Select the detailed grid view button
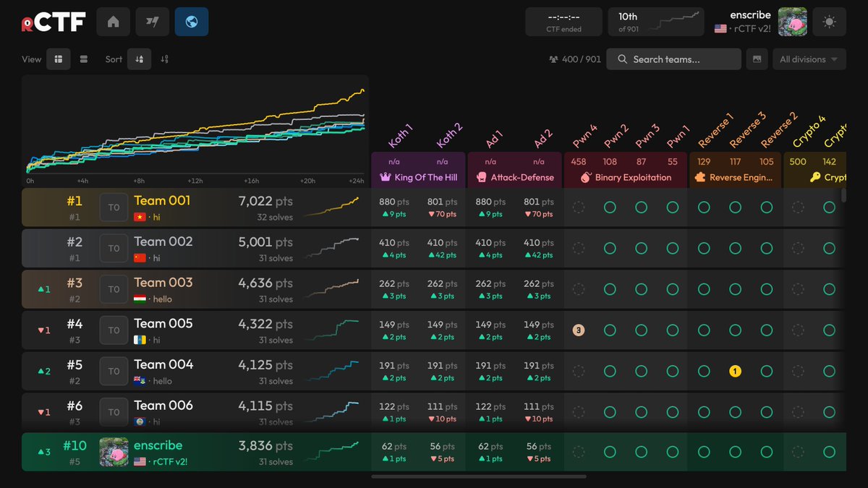The width and height of the screenshot is (868, 488). click(x=59, y=59)
